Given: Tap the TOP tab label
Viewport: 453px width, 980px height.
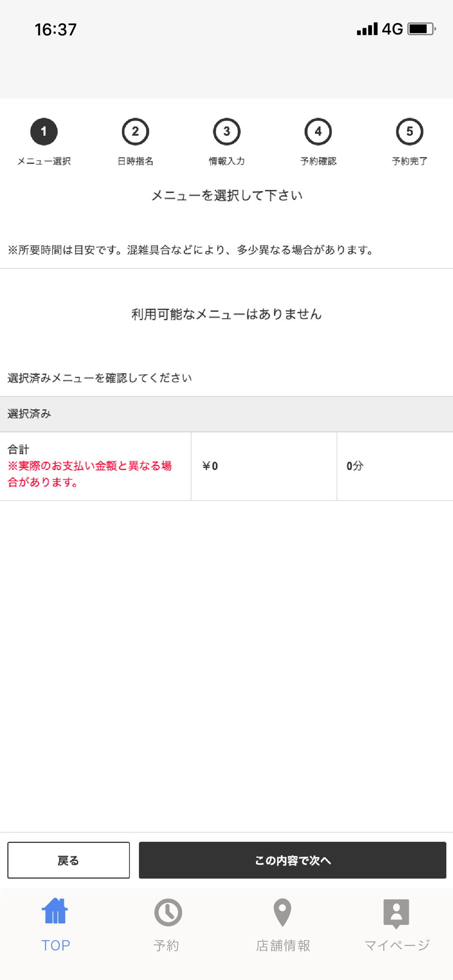Looking at the screenshot, I should point(55,945).
